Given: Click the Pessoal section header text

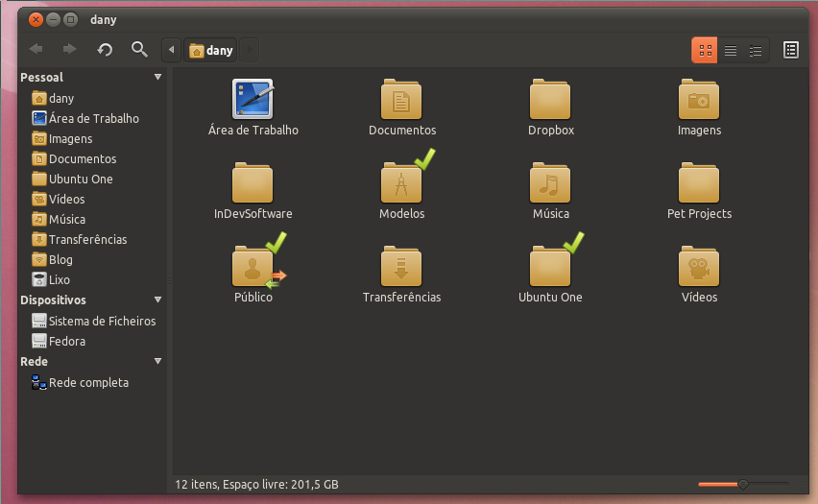Looking at the screenshot, I should pyautogui.click(x=41, y=77).
